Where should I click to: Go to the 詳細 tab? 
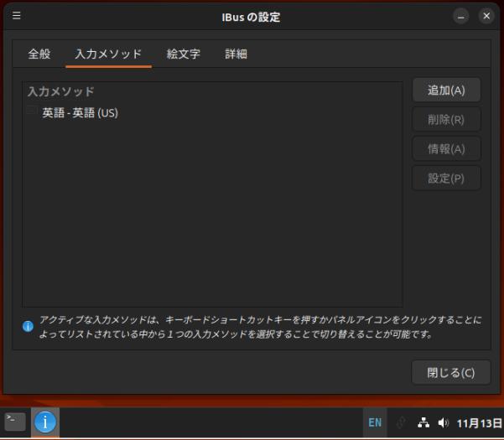pyautogui.click(x=236, y=54)
